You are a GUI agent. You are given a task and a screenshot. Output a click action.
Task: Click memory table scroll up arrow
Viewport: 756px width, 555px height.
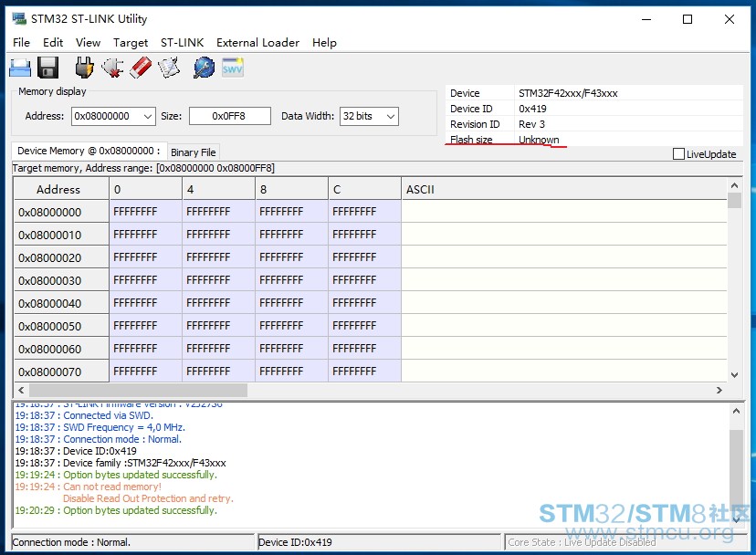coord(735,185)
